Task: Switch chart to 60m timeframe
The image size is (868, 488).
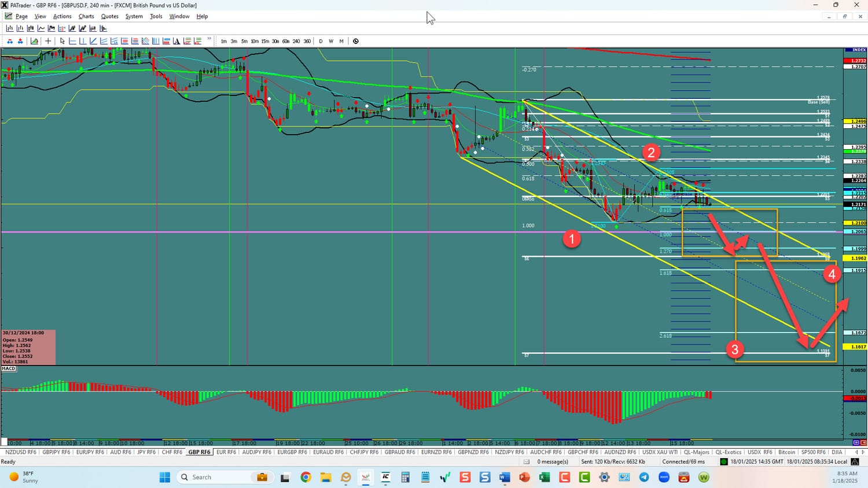Action: [x=286, y=41]
